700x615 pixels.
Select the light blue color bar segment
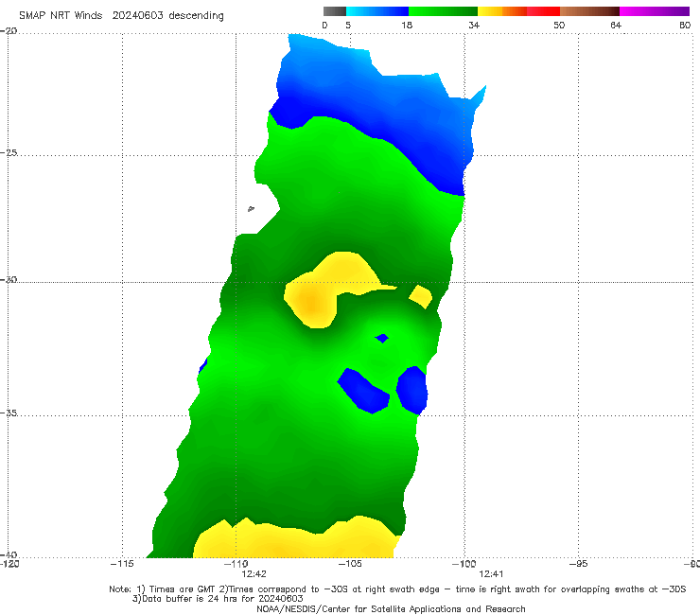pos(377,11)
